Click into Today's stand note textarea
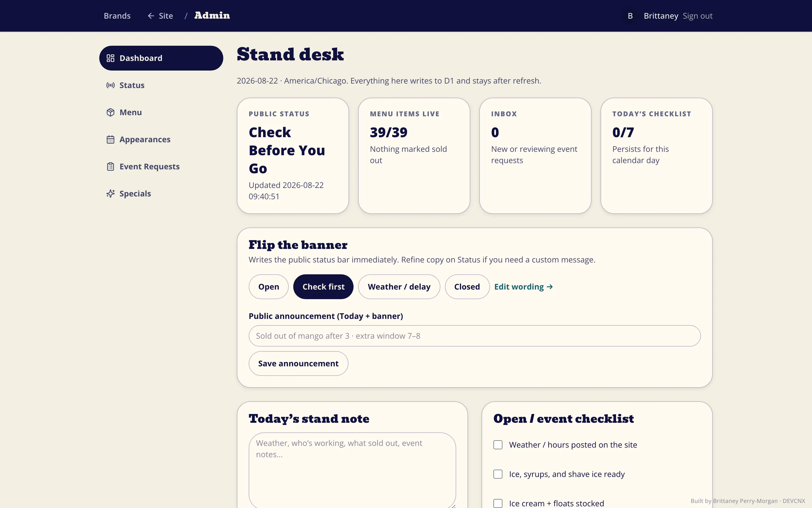 click(x=352, y=470)
